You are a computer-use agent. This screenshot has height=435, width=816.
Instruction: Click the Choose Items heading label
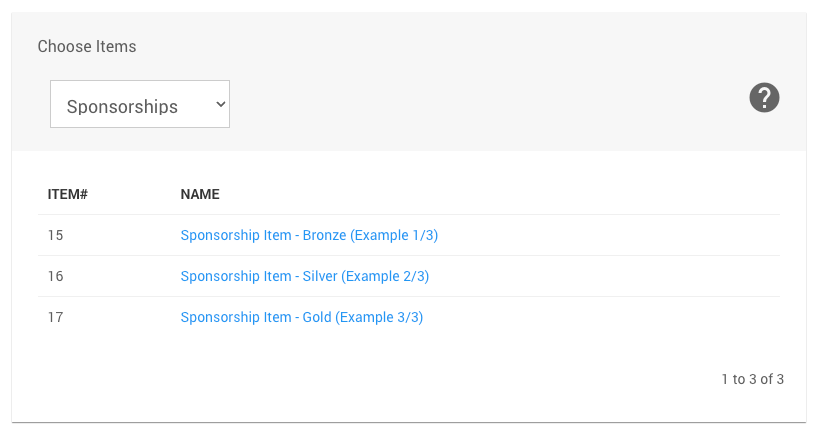pos(87,47)
